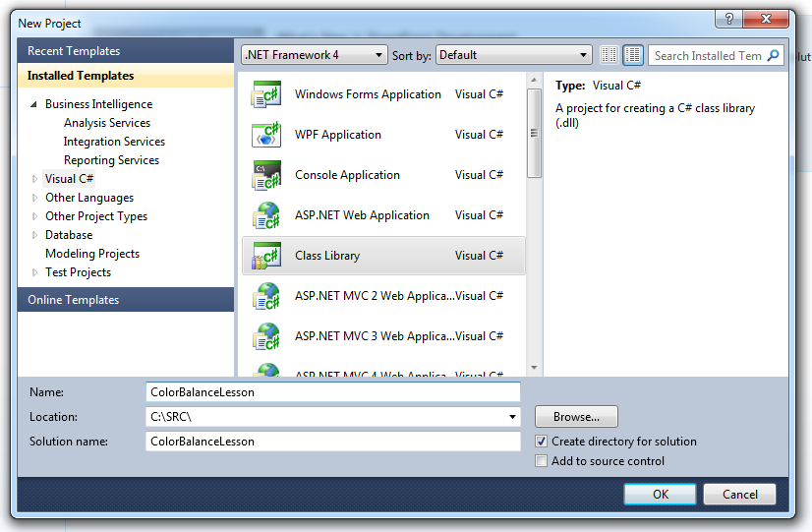Open the dialog help question mark
Image resolution: width=812 pixels, height=532 pixels.
728,19
